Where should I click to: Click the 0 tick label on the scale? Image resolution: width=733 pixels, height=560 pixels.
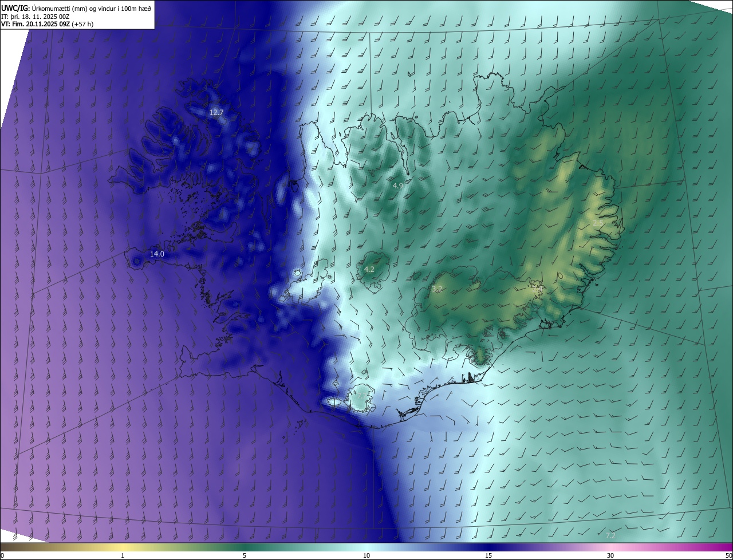[x=2, y=555]
